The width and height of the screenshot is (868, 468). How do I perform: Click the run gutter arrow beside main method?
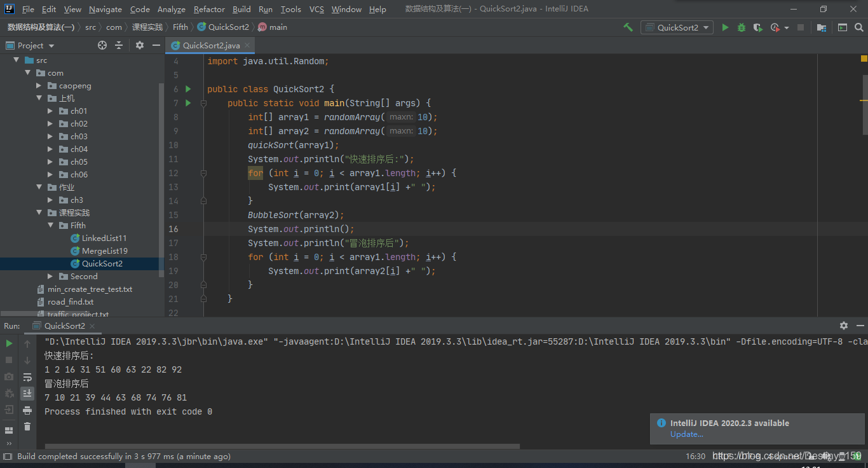[x=187, y=103]
